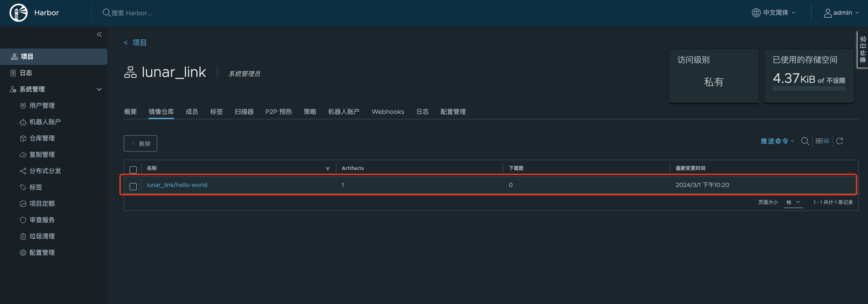Screen dimensions: 868x304
Task: Switch to list view icon
Action: [827, 141]
